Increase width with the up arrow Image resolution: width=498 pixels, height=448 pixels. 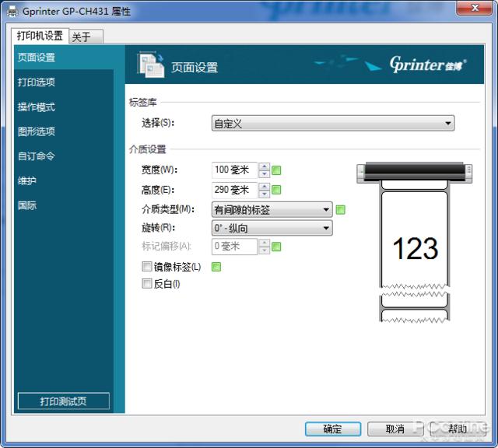[265, 166]
